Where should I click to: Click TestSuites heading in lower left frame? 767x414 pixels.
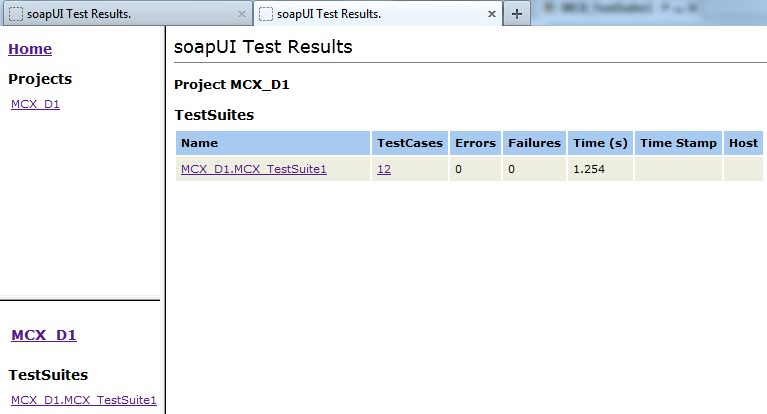coord(48,375)
